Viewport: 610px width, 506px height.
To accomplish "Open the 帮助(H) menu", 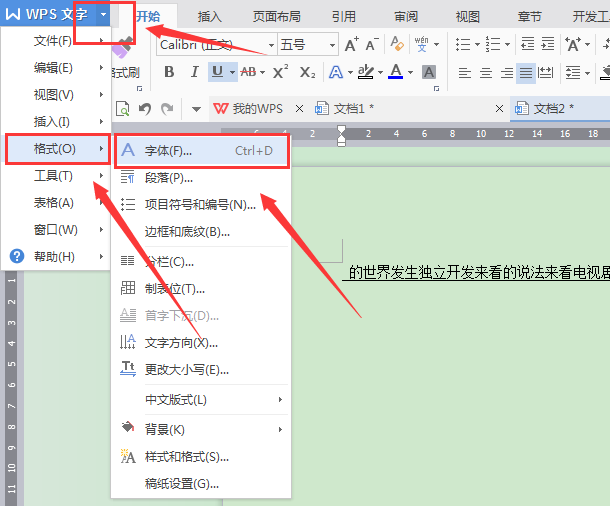I will pyautogui.click(x=56, y=257).
